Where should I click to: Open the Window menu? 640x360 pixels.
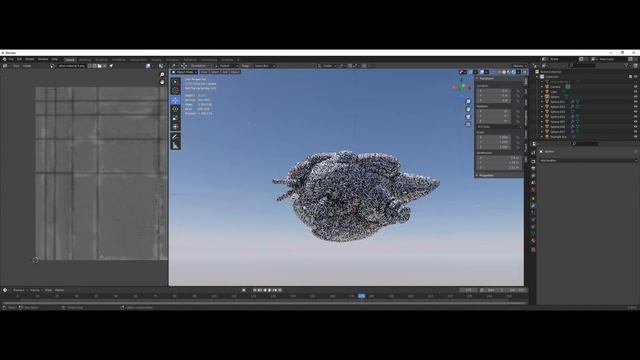43,59
